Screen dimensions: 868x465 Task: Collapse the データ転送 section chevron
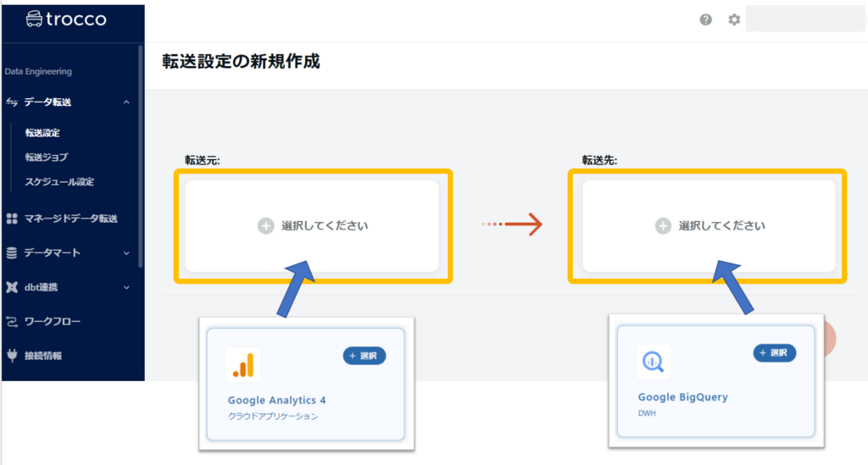(126, 102)
